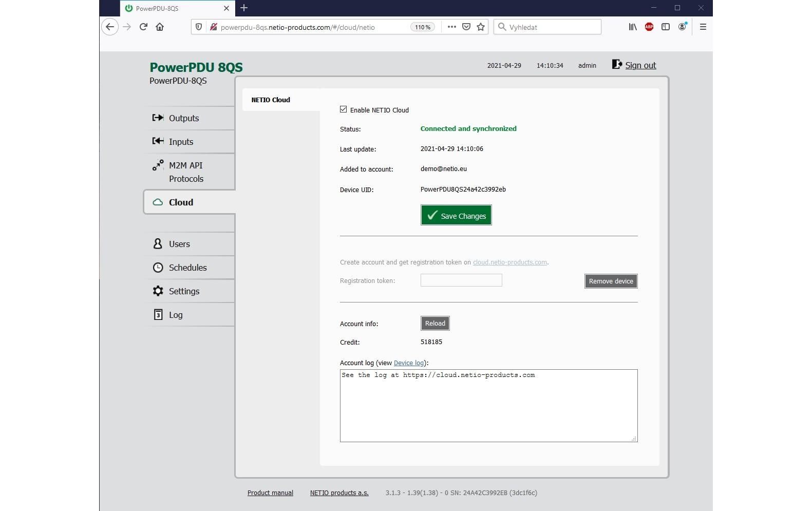Screen dimensions: 812x511
Task: Click the 14:10:34 time text in header
Action: [x=550, y=65]
